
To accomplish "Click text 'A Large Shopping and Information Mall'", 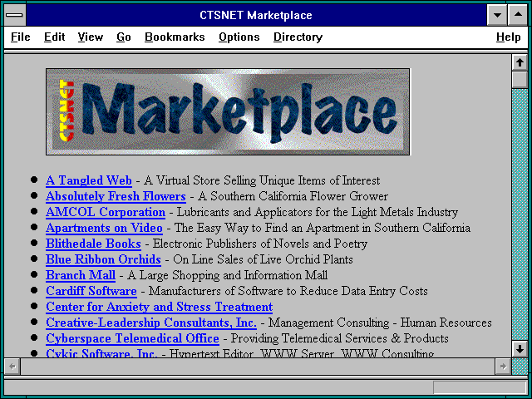I will pyautogui.click(x=227, y=275).
